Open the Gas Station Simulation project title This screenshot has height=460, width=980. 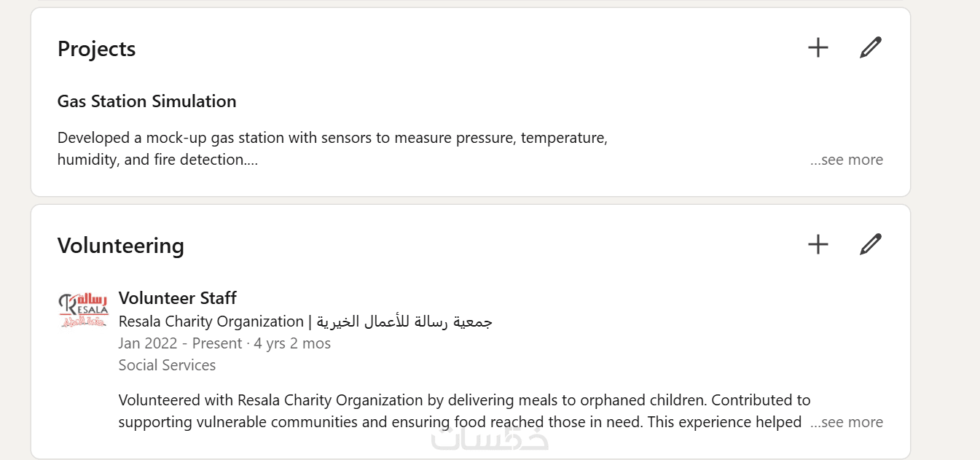point(146,101)
